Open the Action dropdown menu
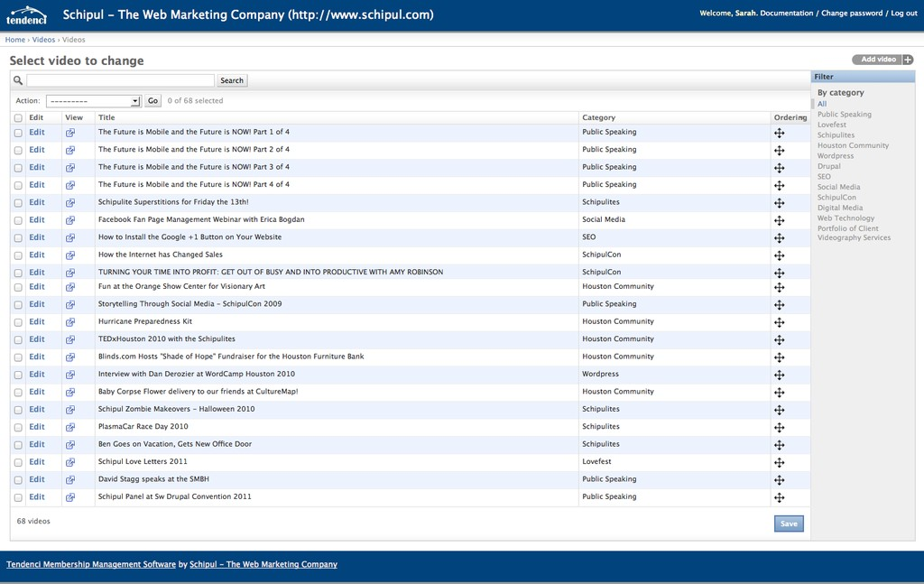Image resolution: width=924 pixels, height=584 pixels. click(94, 101)
